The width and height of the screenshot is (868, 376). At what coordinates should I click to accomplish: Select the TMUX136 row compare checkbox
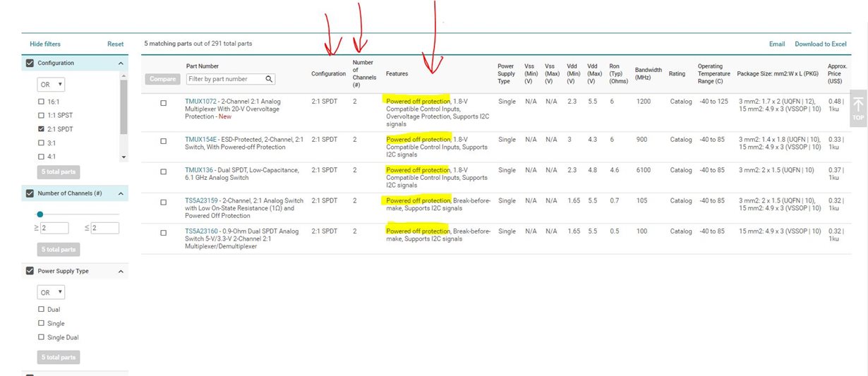[x=164, y=171]
